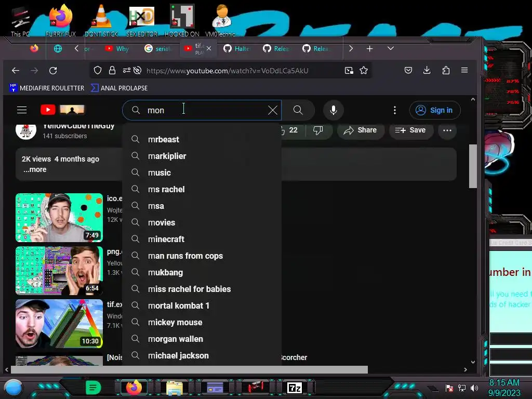Open more actions ellipsis under video
Image resolution: width=532 pixels, height=399 pixels.
[447, 130]
